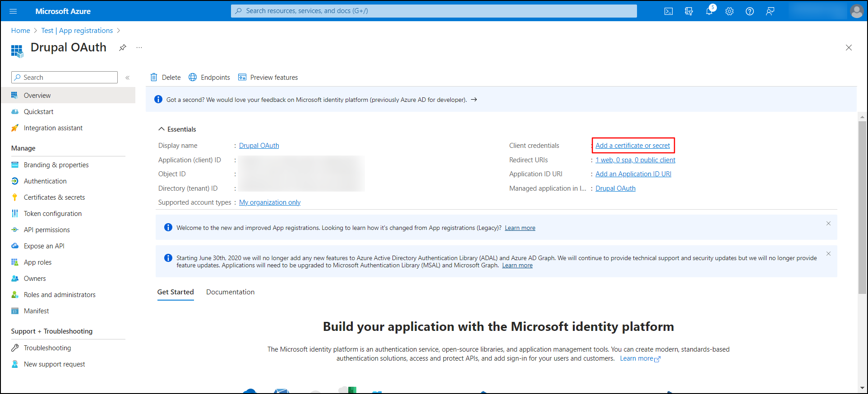Select Overview in the sidebar
868x394 pixels.
[x=68, y=96]
